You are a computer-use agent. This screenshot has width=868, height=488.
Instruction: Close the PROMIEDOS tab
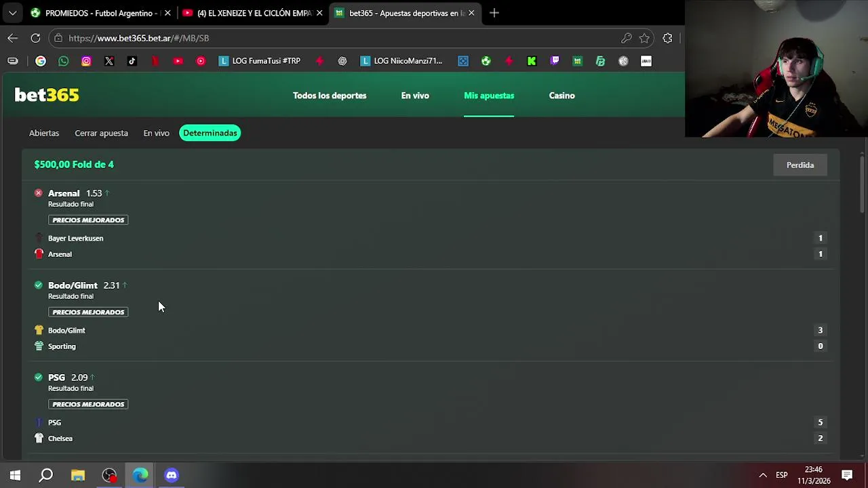click(x=167, y=13)
